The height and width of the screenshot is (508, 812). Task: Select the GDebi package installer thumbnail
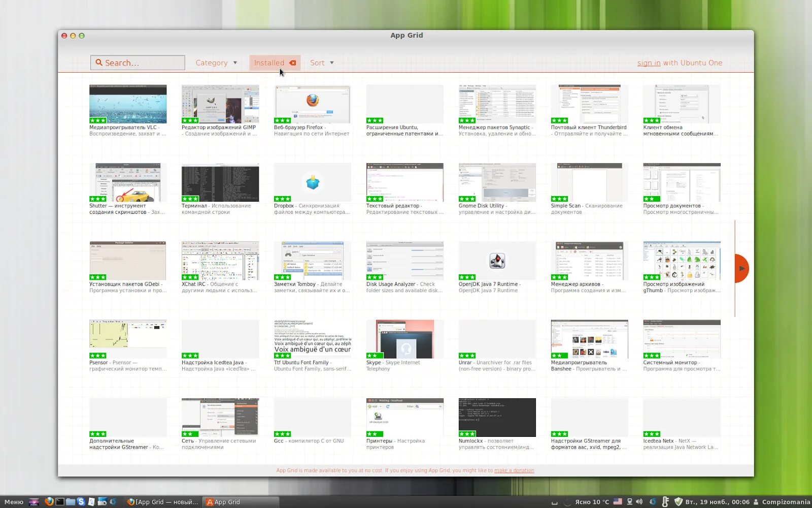pyautogui.click(x=128, y=261)
